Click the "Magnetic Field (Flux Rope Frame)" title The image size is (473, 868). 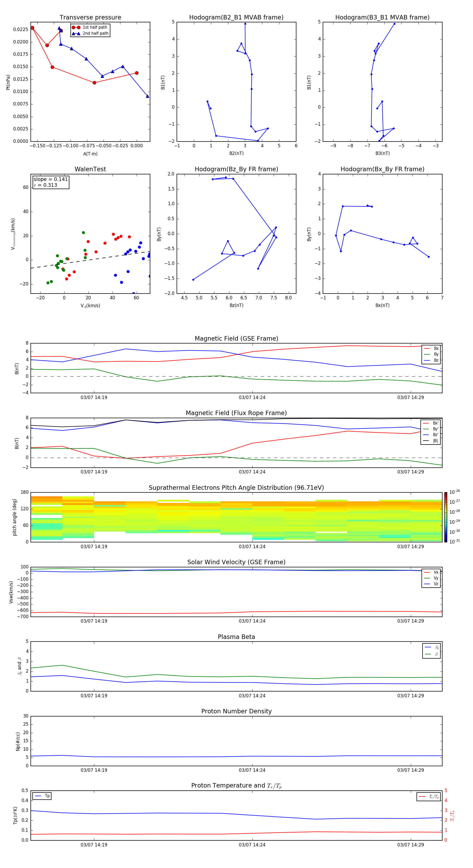pyautogui.click(x=236, y=413)
